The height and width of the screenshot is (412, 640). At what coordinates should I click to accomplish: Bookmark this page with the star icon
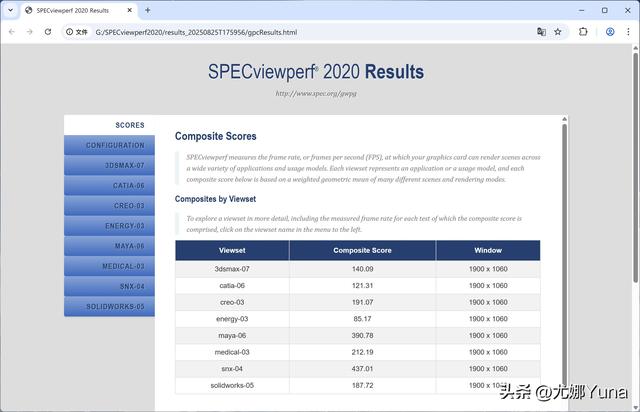(x=558, y=32)
